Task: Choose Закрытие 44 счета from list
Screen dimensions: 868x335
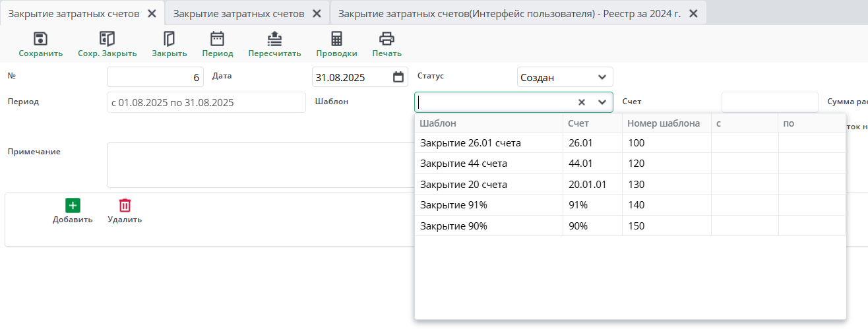Action: pyautogui.click(x=464, y=164)
